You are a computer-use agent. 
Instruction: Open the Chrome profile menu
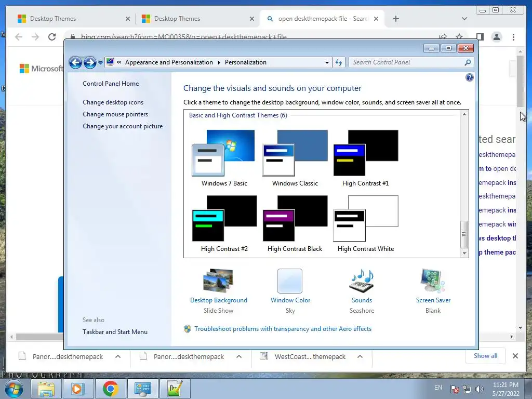(x=496, y=37)
